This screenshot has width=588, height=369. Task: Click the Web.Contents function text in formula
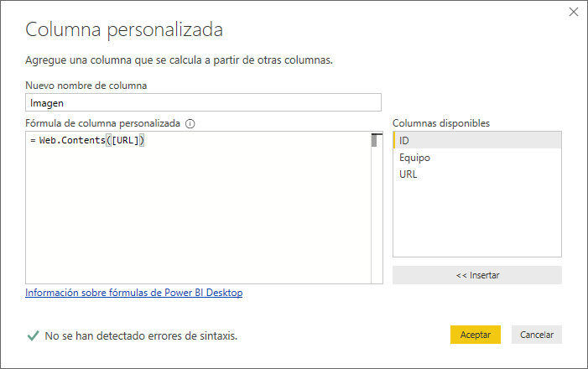(72, 140)
